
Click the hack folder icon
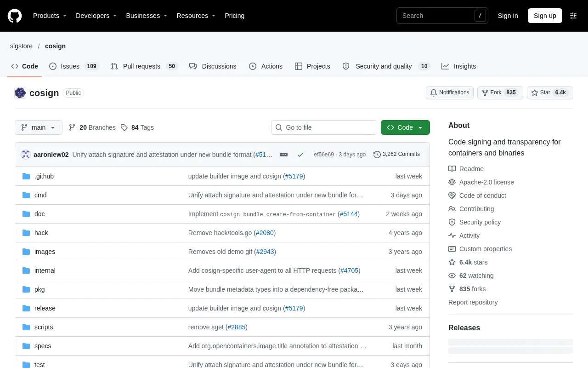point(26,233)
